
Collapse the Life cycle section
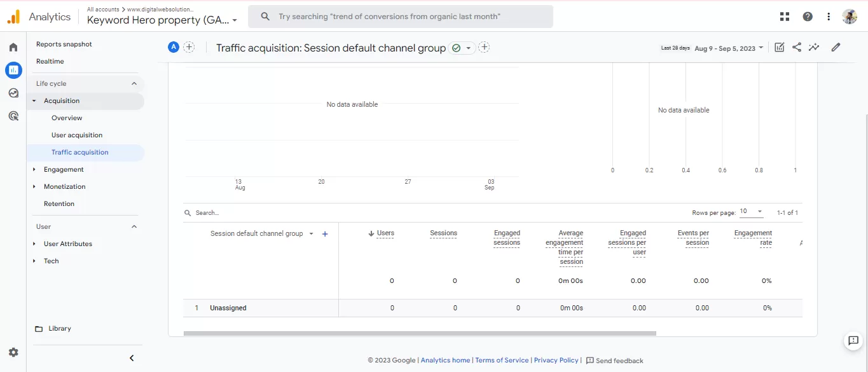pyautogui.click(x=134, y=83)
